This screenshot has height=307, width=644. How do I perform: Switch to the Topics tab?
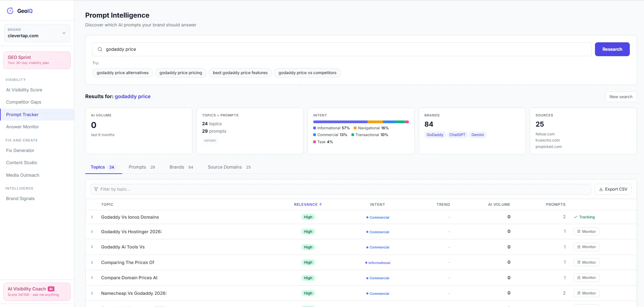(103, 167)
